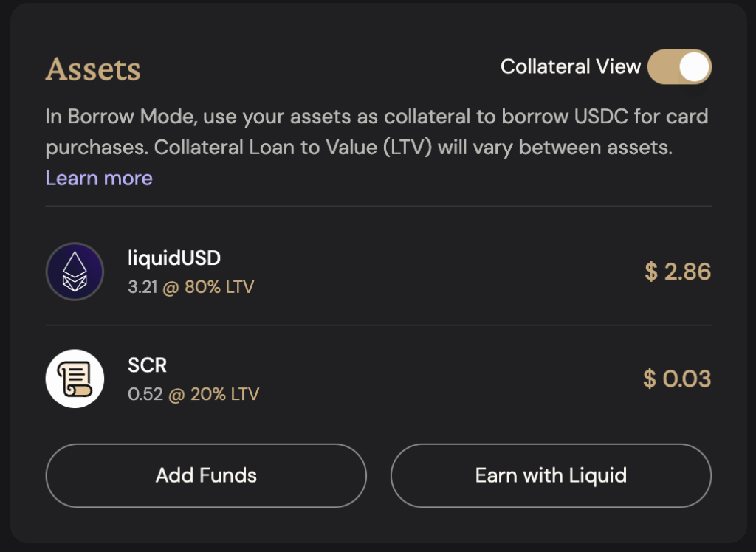Screen dimensions: 756x552
Task: Click the $ 0.03 SCR value
Action: [x=676, y=379]
